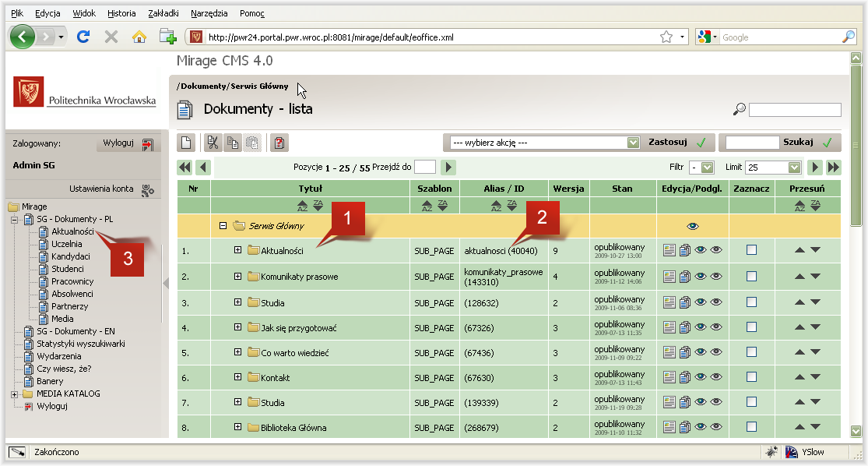Tick the Zaznacz checkbox for Aktualności
The height and width of the screenshot is (466, 868).
point(751,250)
